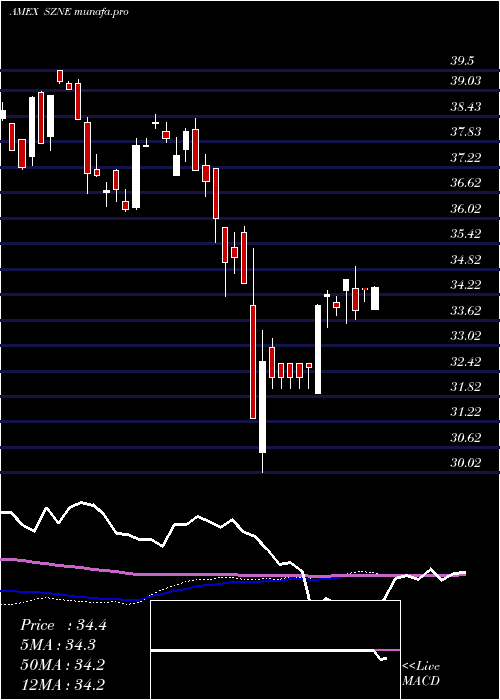
Task: Click the last white candle on the right
Action: click(375, 298)
